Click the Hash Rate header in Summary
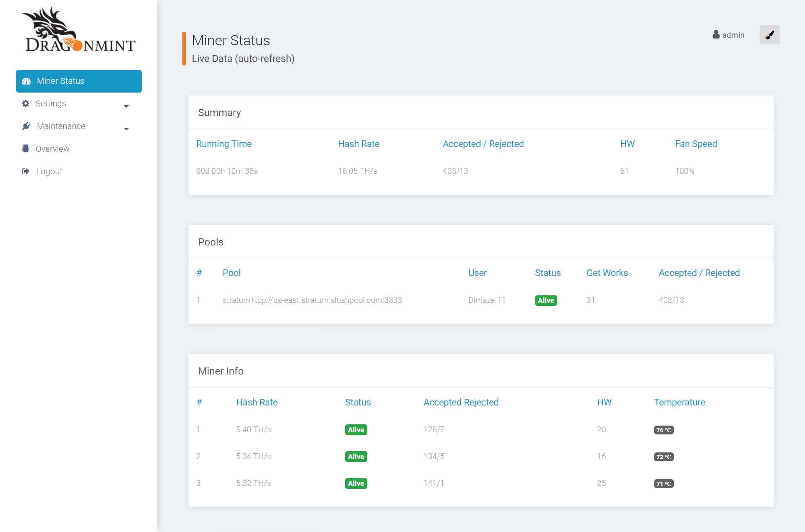The width and height of the screenshot is (805, 532). click(358, 144)
